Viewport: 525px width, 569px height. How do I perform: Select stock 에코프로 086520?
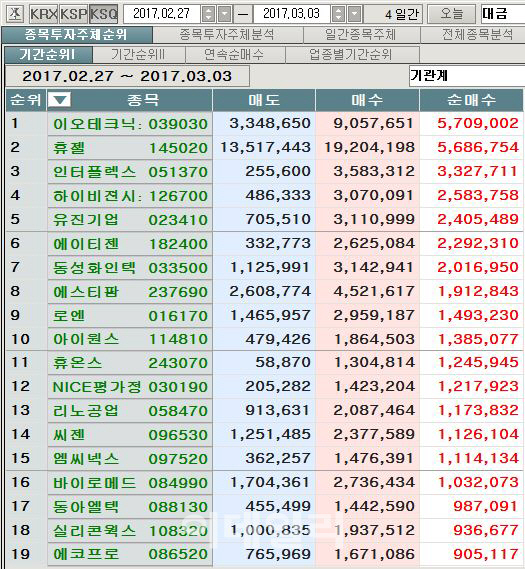pyautogui.click(x=130, y=554)
